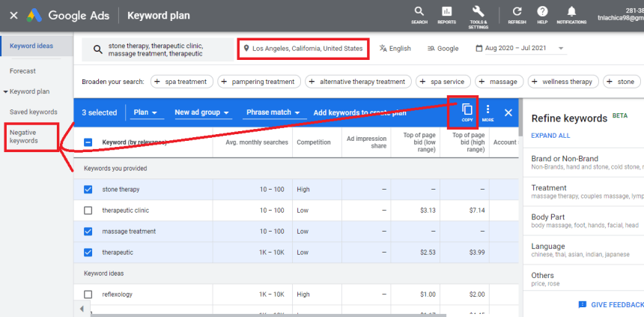This screenshot has height=317, width=644.
Task: Toggle the select-all checkbox in the table header
Action: click(x=88, y=142)
